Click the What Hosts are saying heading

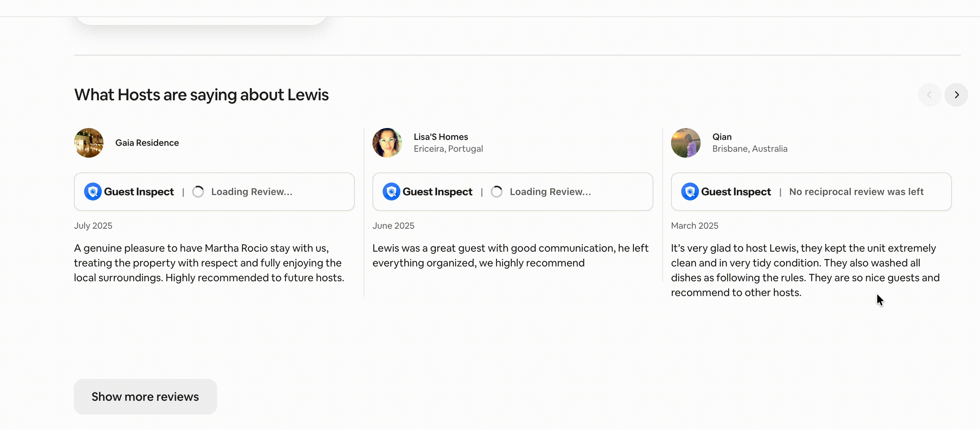pos(201,95)
